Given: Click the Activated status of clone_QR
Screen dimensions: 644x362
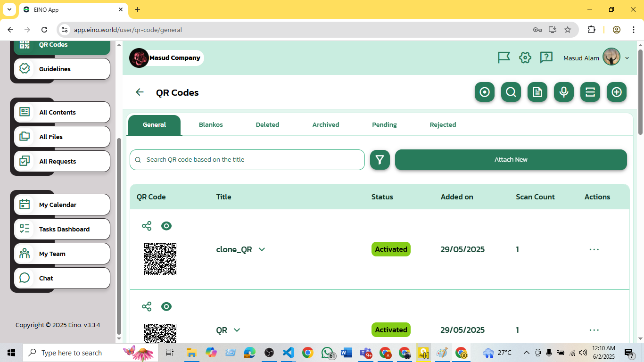Looking at the screenshot, I should (391, 249).
